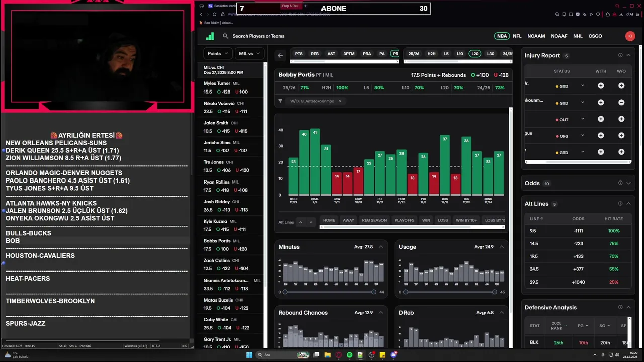Select Josh Giddey in player list

click(231, 206)
